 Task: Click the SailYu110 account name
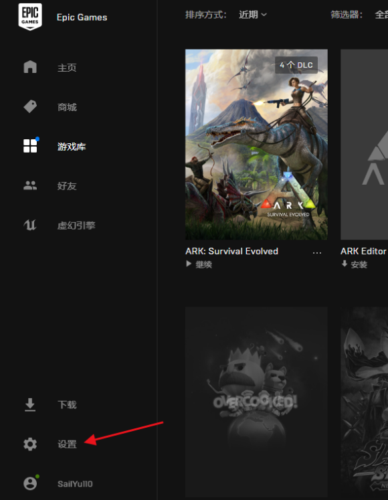tap(75, 484)
